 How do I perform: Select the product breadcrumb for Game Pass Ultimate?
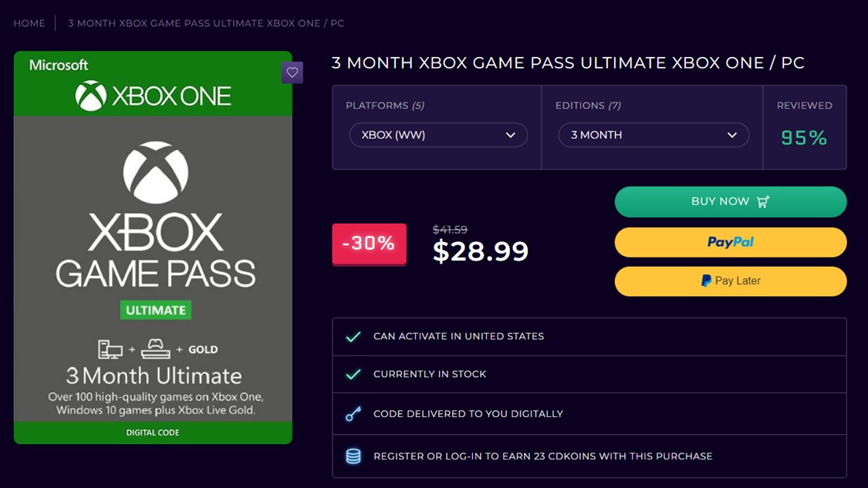tap(205, 23)
